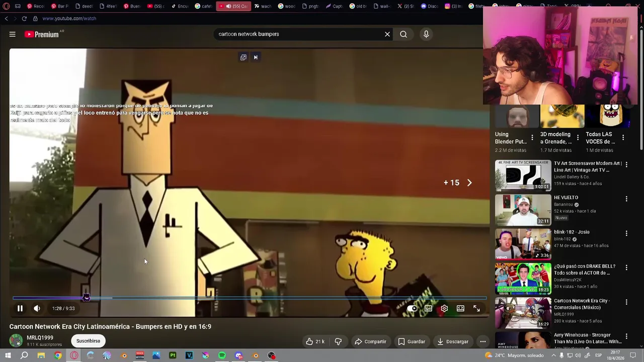
Task: Click the progress bar scrubber handle
Action: [x=87, y=298]
